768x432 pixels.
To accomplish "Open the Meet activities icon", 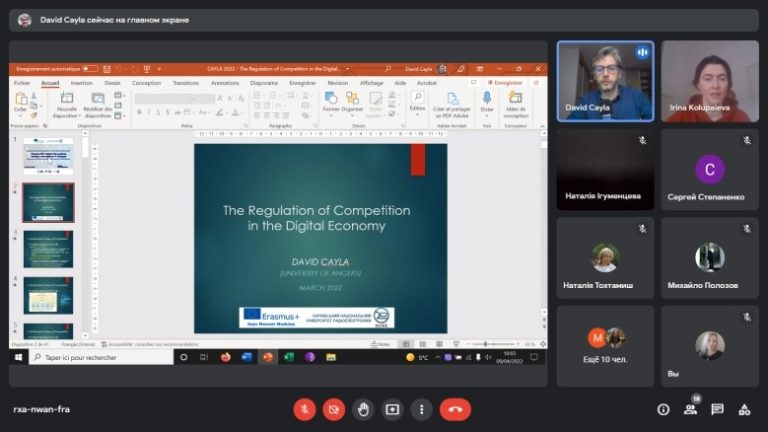I will (744, 409).
